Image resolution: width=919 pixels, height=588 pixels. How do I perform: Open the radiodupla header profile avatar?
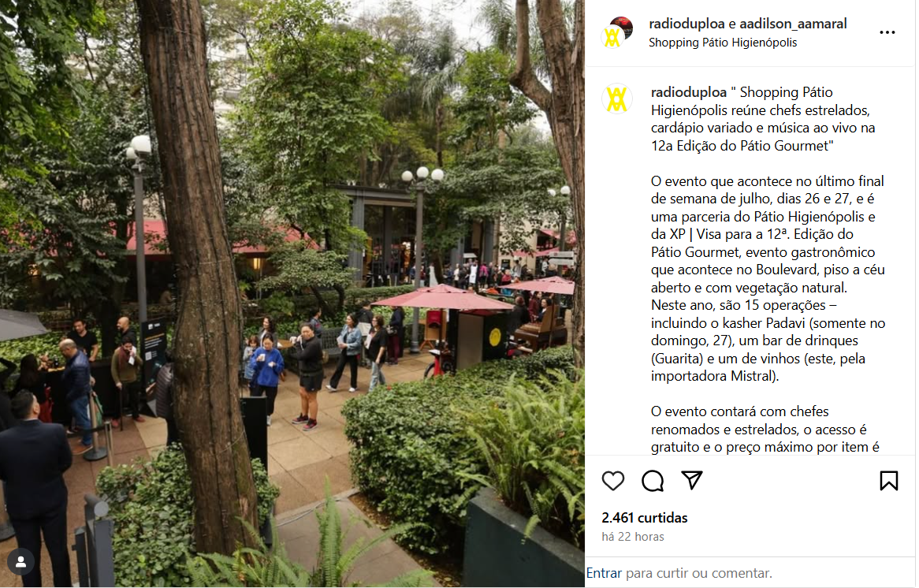coord(616,32)
